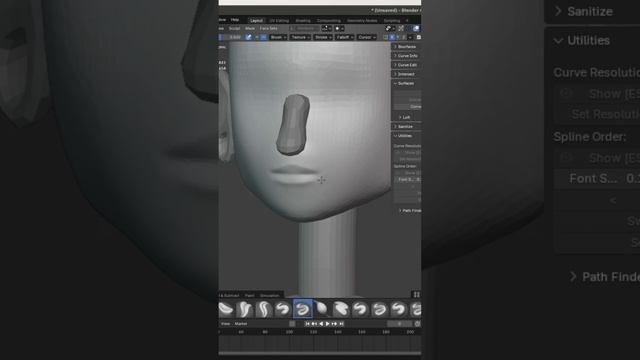Select the highlighted active brush thumbnail

302,309
